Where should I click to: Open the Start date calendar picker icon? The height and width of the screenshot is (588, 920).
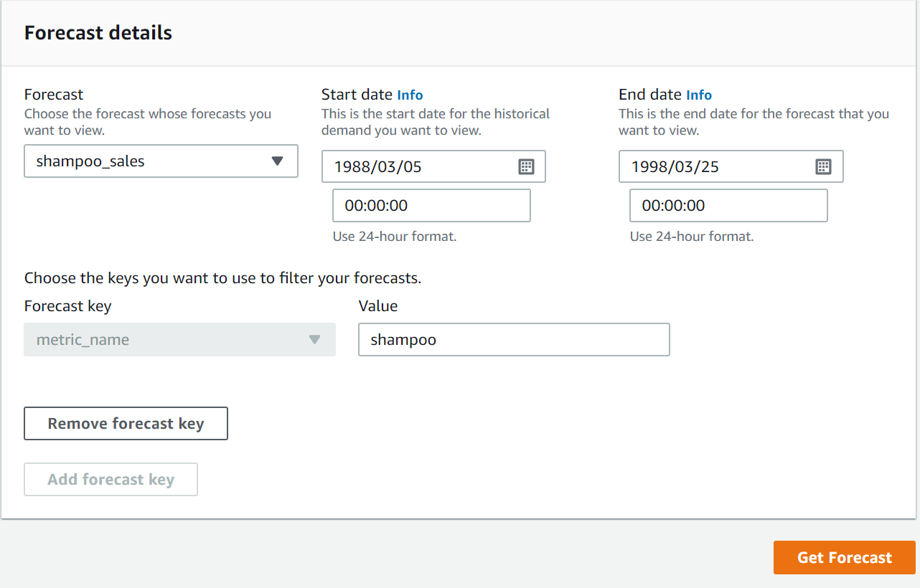[526, 166]
